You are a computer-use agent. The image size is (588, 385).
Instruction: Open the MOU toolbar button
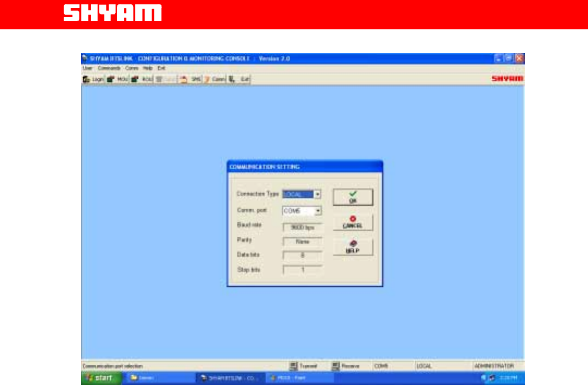pyautogui.click(x=117, y=79)
